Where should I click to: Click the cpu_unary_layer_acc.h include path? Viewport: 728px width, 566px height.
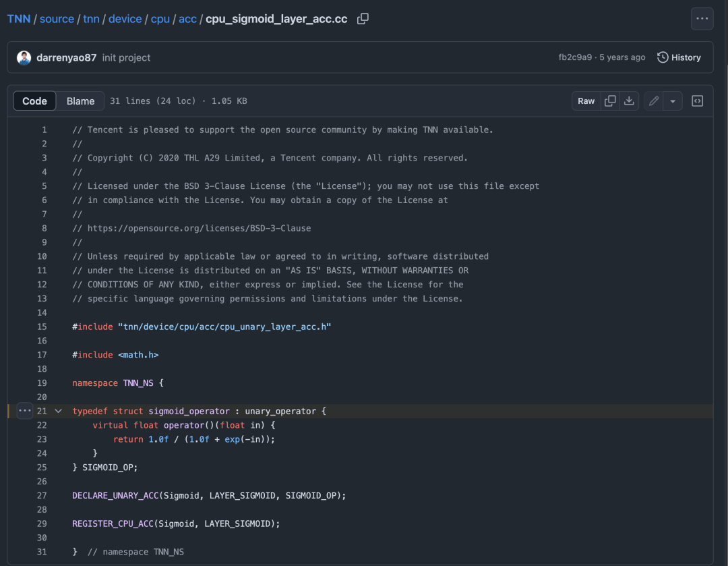[224, 327]
